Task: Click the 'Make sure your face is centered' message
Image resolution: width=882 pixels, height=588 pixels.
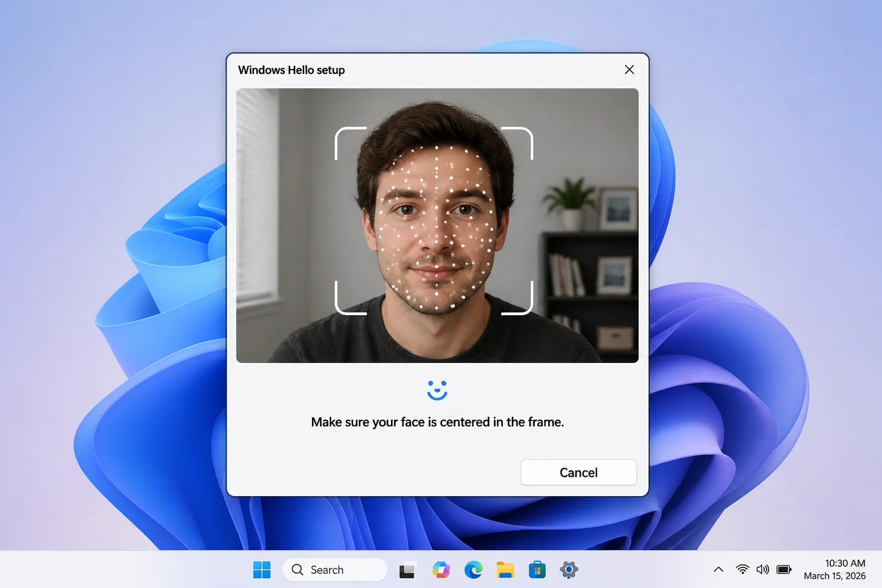Action: click(437, 422)
